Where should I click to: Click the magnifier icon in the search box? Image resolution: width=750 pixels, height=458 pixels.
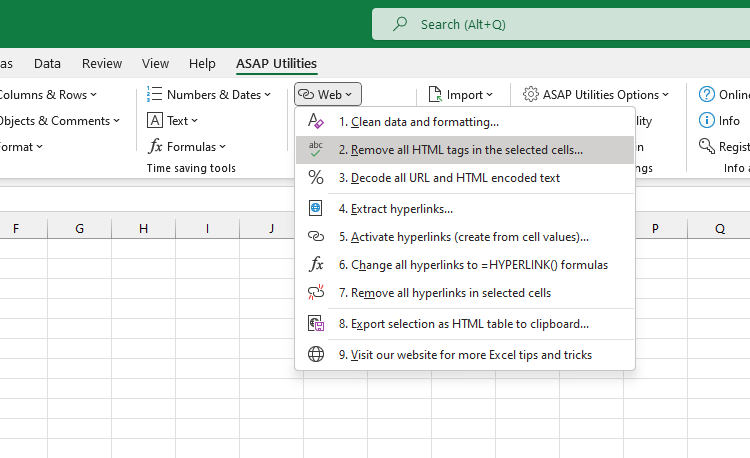[400, 23]
